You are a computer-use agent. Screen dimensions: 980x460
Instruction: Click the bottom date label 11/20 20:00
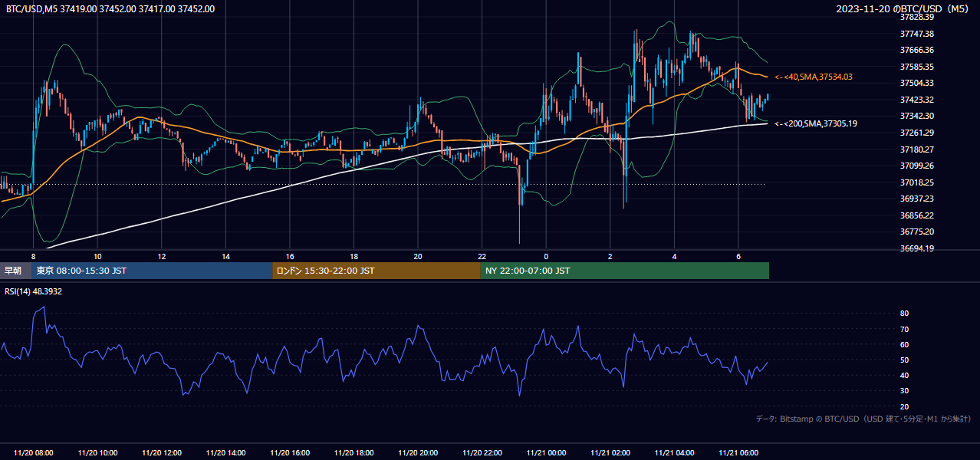(418, 453)
